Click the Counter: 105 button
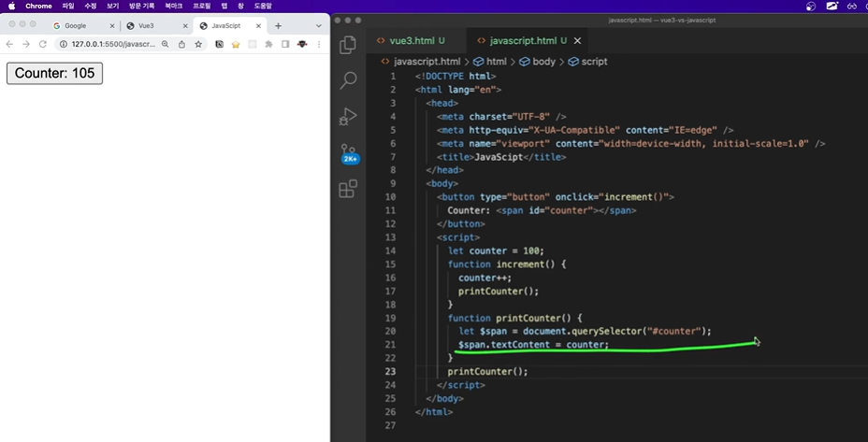 (x=54, y=74)
